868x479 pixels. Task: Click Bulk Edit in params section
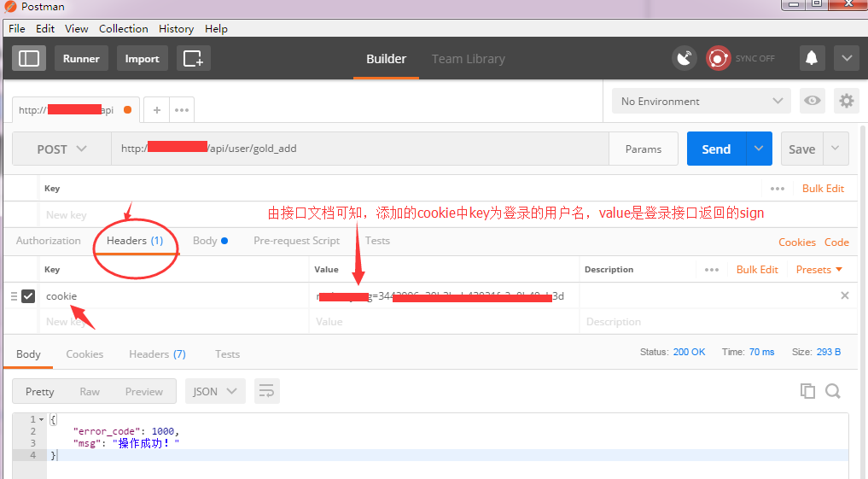823,189
